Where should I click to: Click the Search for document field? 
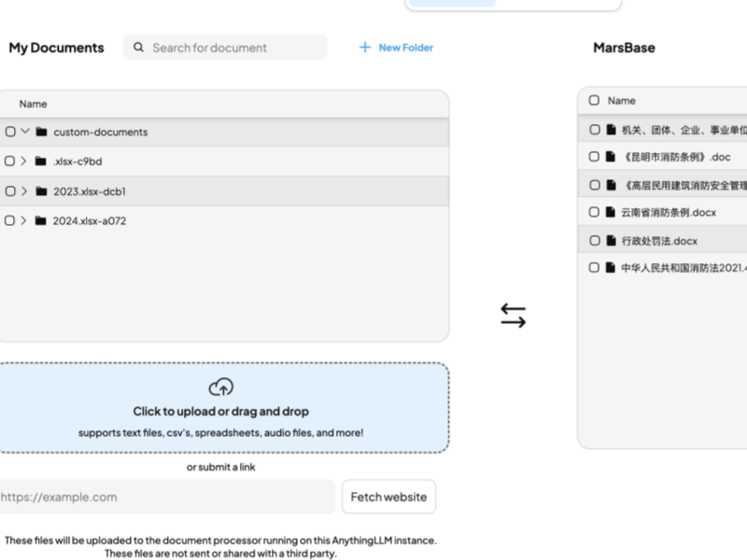[x=233, y=48]
